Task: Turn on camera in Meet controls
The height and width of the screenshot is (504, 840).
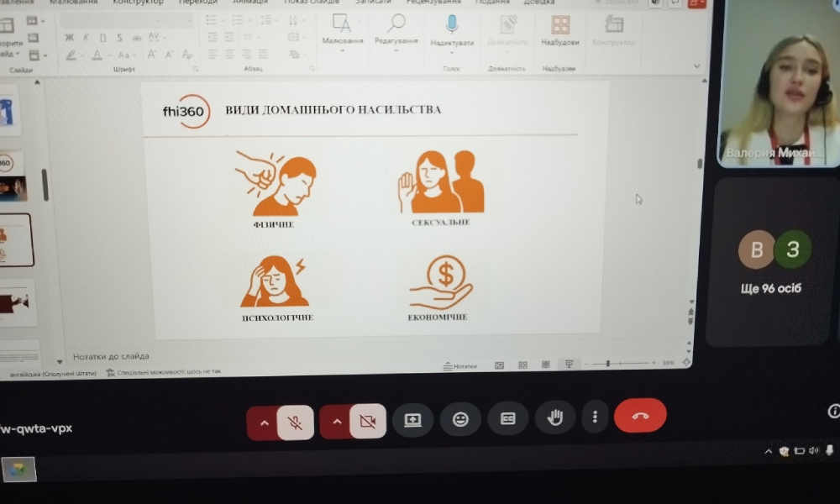Action: pos(368,421)
